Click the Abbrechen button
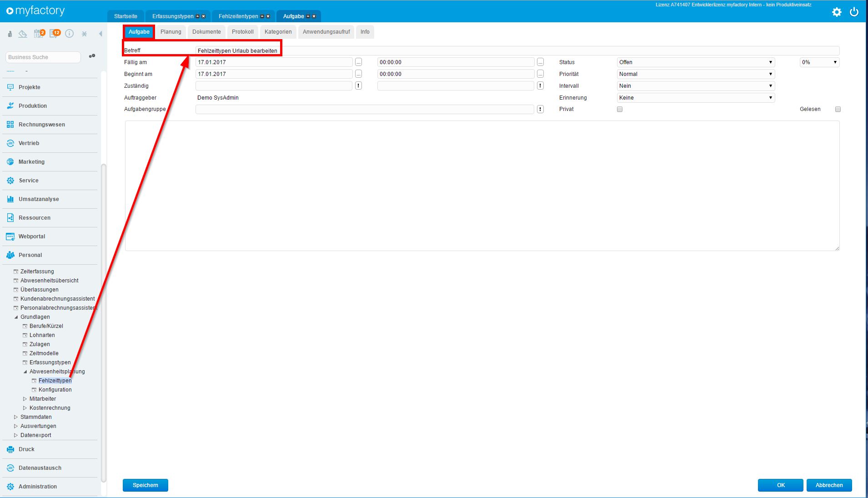The image size is (868, 498). (x=829, y=485)
